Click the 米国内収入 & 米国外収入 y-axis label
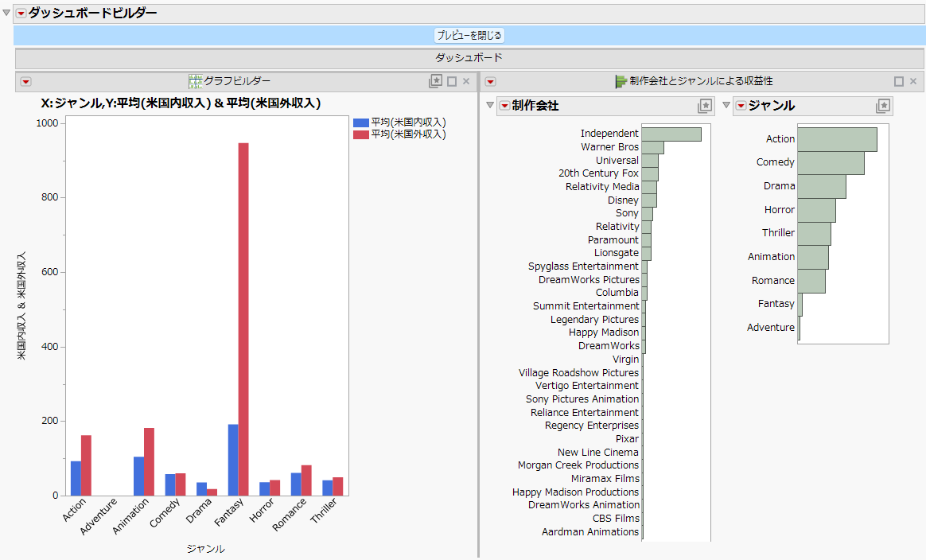The height and width of the screenshot is (560, 926). click(21, 306)
